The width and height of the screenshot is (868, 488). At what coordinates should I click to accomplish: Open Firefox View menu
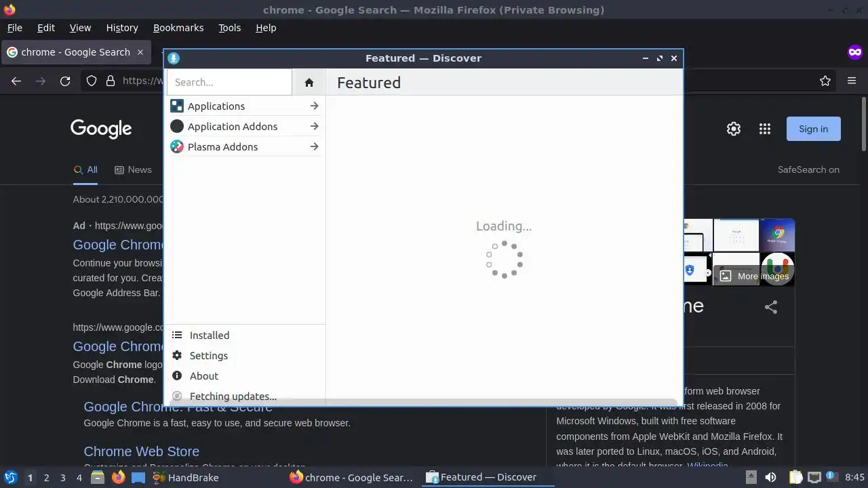(80, 28)
